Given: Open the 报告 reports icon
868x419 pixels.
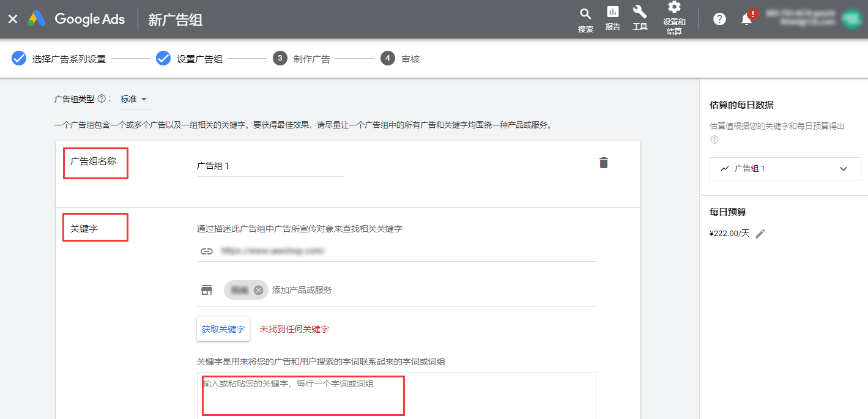Looking at the screenshot, I should coord(612,18).
